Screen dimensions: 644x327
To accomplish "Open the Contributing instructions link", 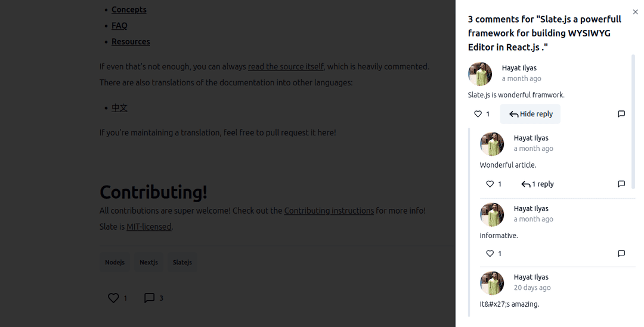I will coord(329,211).
